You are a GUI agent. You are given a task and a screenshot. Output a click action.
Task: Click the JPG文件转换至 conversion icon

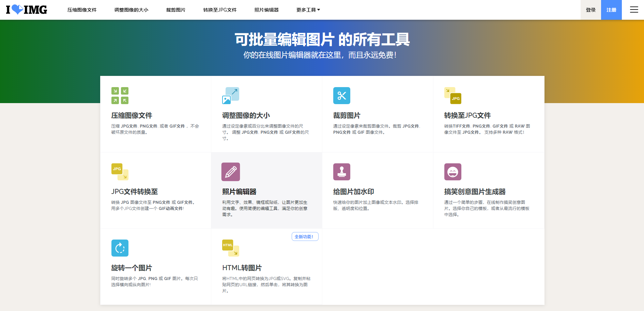[x=120, y=172]
